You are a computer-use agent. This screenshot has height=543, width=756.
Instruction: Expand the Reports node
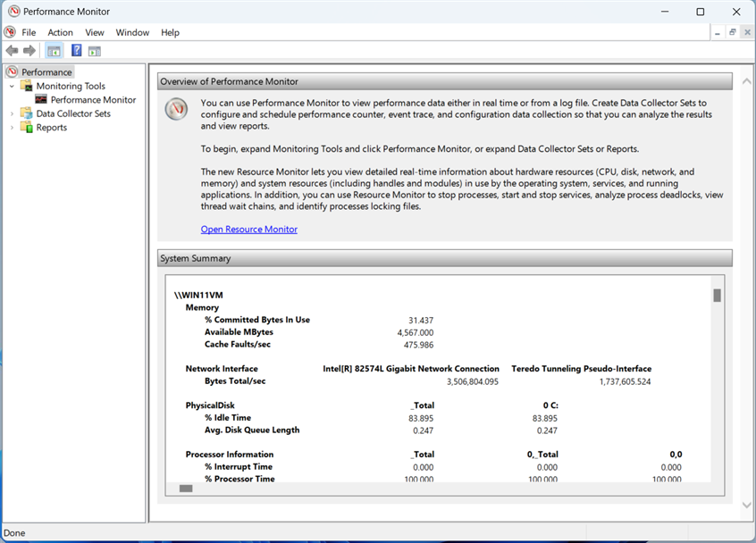tap(12, 127)
